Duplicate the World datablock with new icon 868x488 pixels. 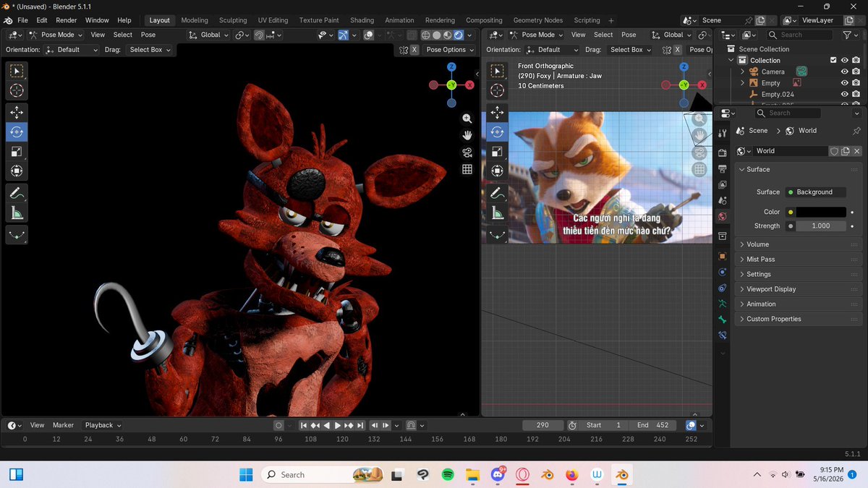click(846, 151)
